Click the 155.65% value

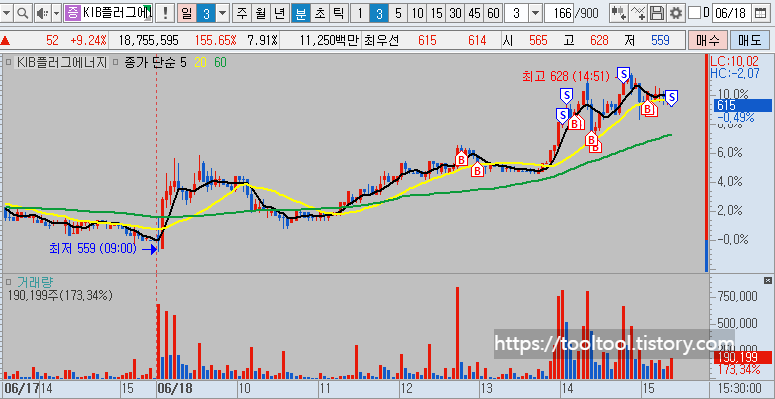(x=215, y=41)
